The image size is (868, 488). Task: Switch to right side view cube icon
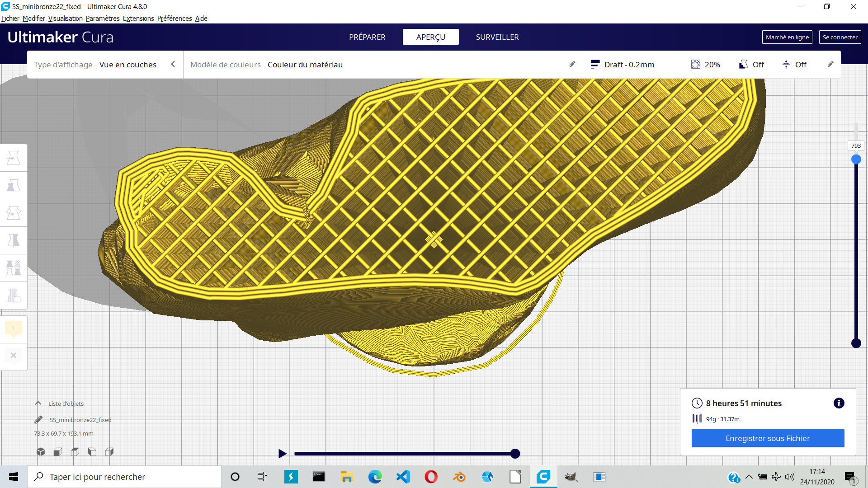click(x=109, y=451)
